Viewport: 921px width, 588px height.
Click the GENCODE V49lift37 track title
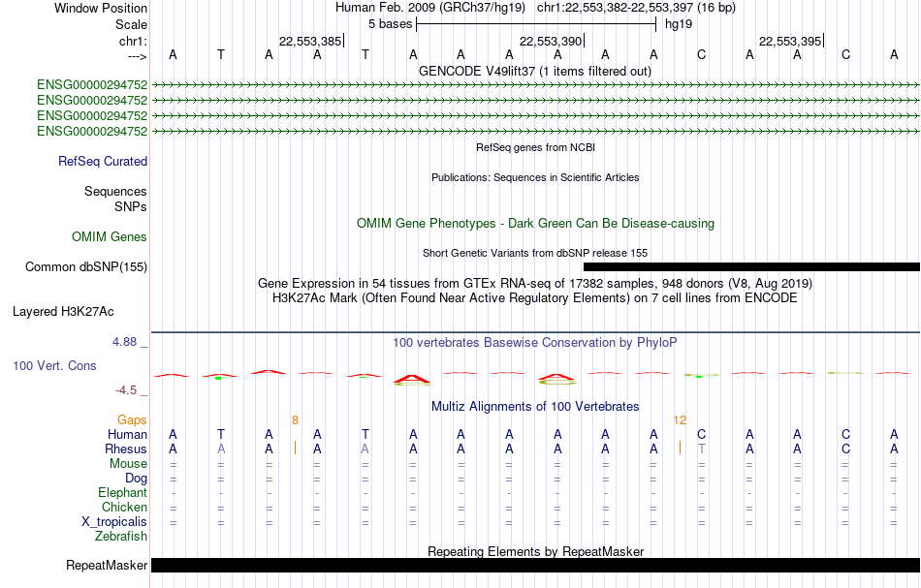[535, 71]
